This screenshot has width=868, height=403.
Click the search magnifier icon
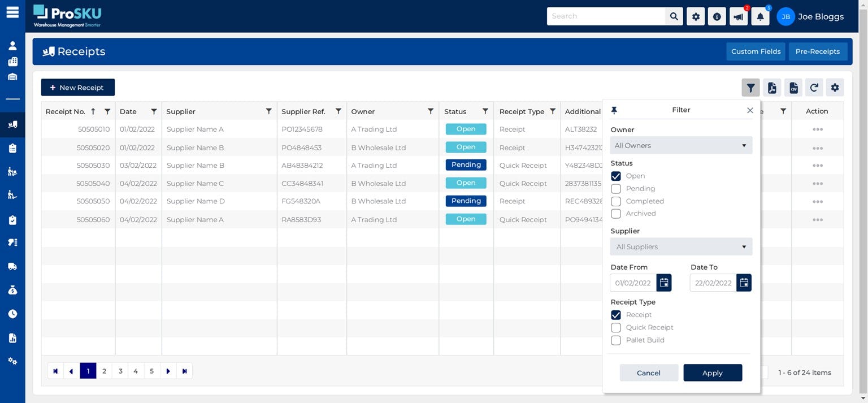[x=673, y=16]
